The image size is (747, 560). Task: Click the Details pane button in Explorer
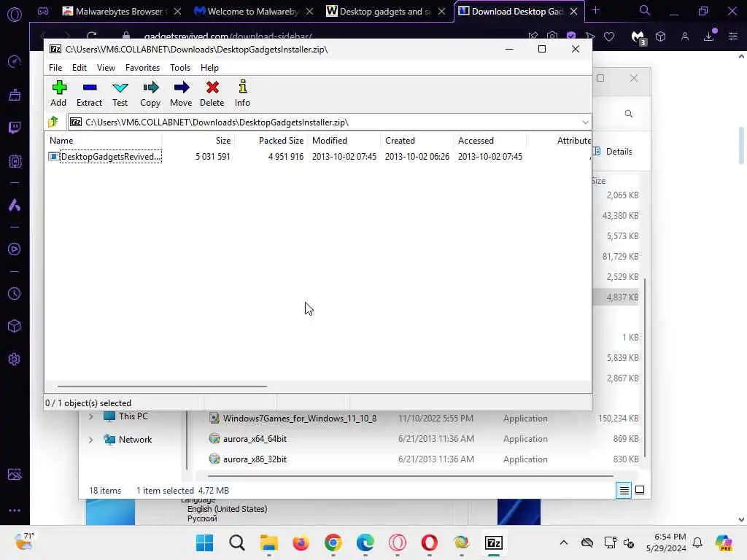[x=614, y=152]
